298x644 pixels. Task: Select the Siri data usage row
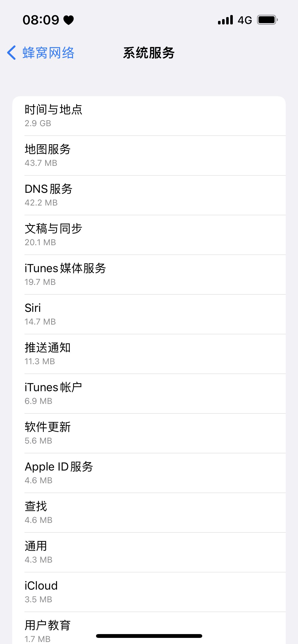point(149,314)
